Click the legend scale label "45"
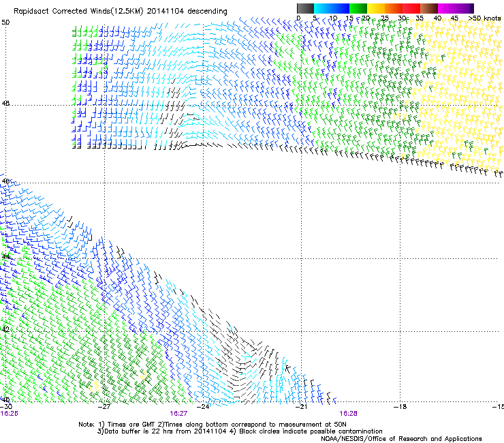This screenshot has width=504, height=443. [x=454, y=18]
